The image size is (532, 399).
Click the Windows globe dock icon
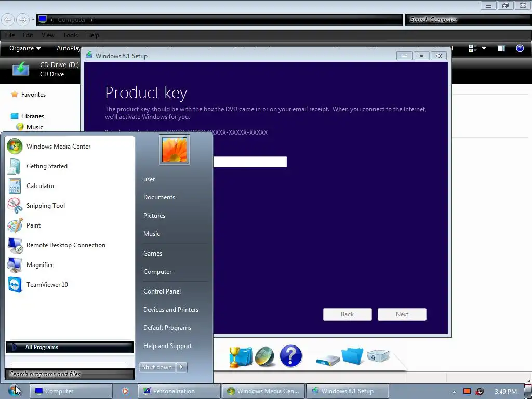pos(265,356)
